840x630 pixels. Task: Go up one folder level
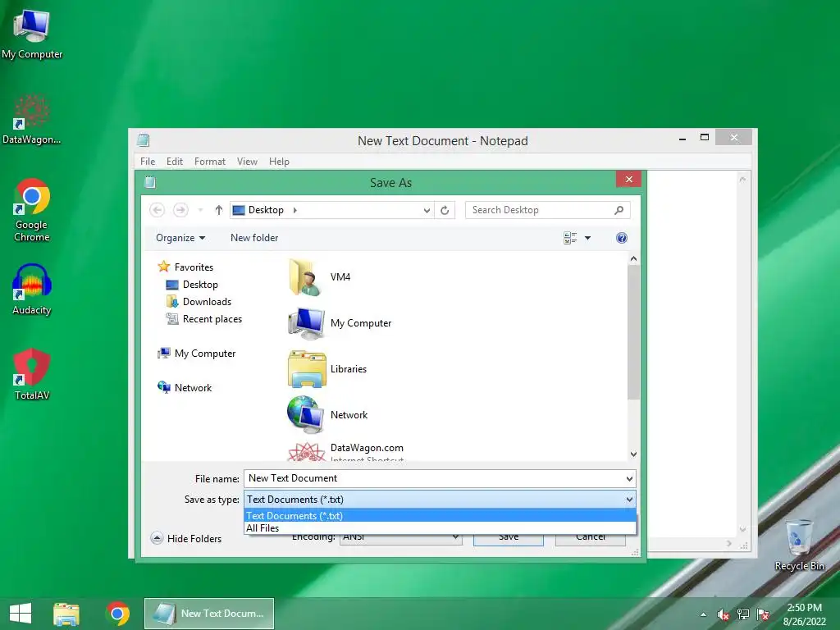coord(218,210)
